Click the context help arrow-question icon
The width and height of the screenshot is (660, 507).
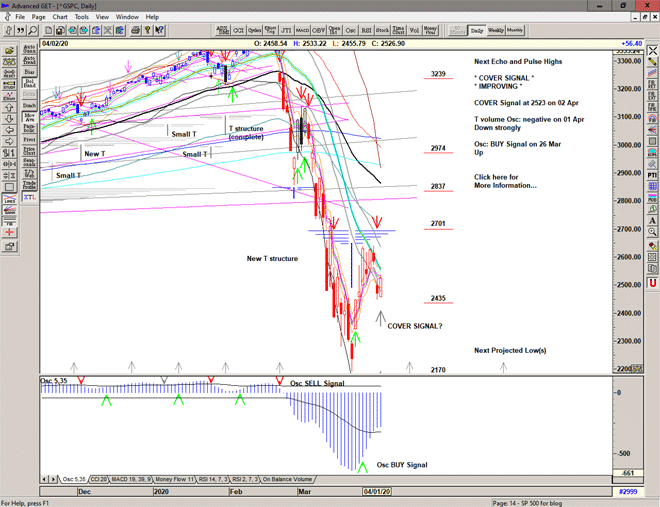click(159, 30)
